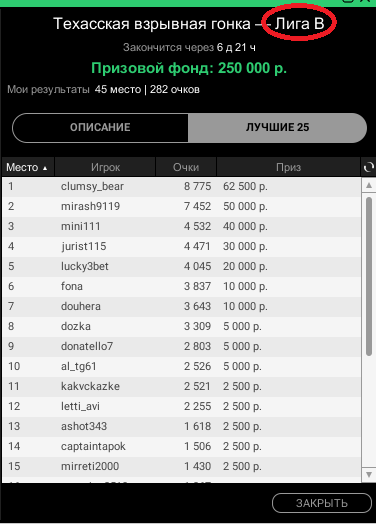Select the kakvckazke row
The width and height of the screenshot is (376, 524).
181,387
